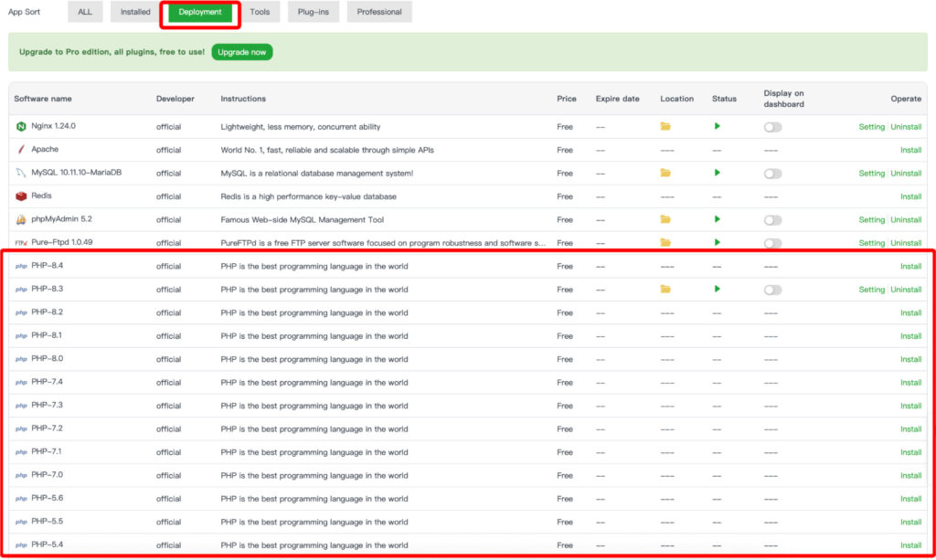This screenshot has width=936, height=560.
Task: Open Setting for Nginx 1.24.0
Action: point(871,127)
